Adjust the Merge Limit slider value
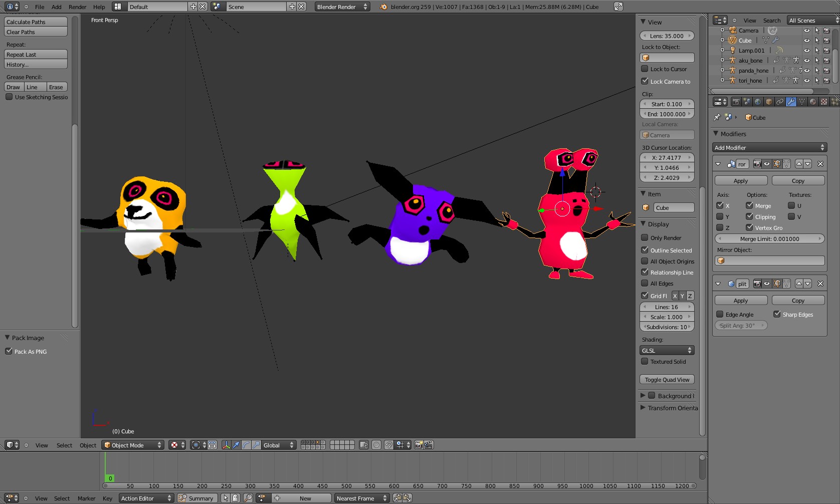Viewport: 840px width, 504px height. click(x=770, y=239)
